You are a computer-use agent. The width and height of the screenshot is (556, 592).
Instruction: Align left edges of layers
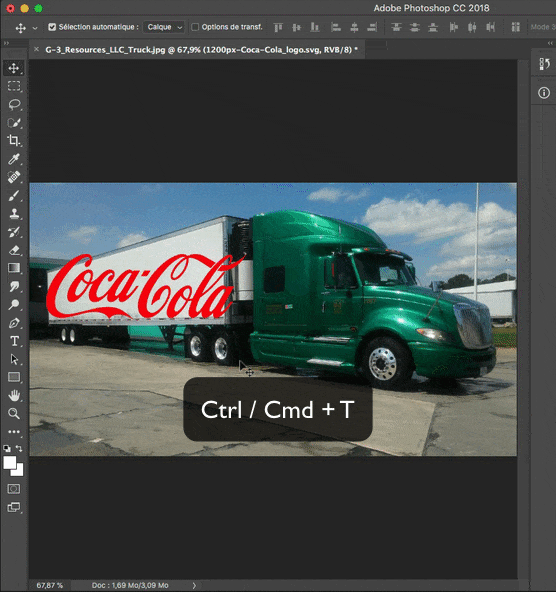pos(336,27)
